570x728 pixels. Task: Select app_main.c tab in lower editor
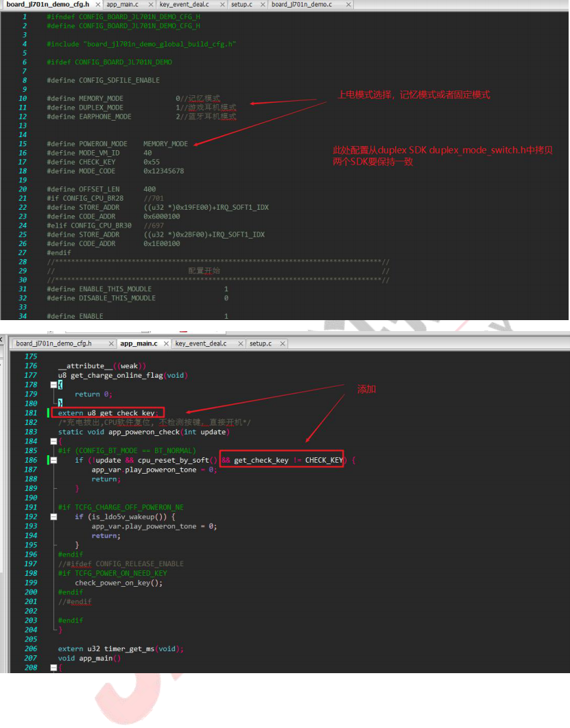139,343
